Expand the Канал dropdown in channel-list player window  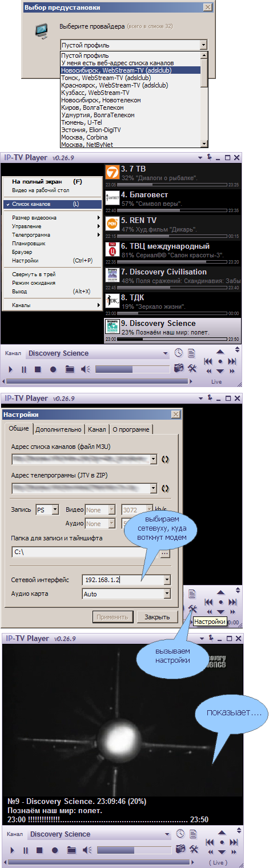[x=166, y=353]
